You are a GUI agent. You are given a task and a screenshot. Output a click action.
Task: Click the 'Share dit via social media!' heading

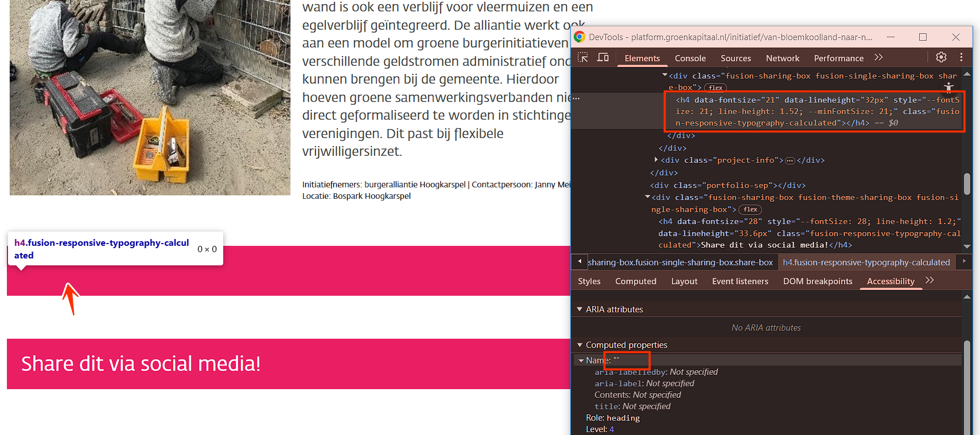click(x=141, y=364)
